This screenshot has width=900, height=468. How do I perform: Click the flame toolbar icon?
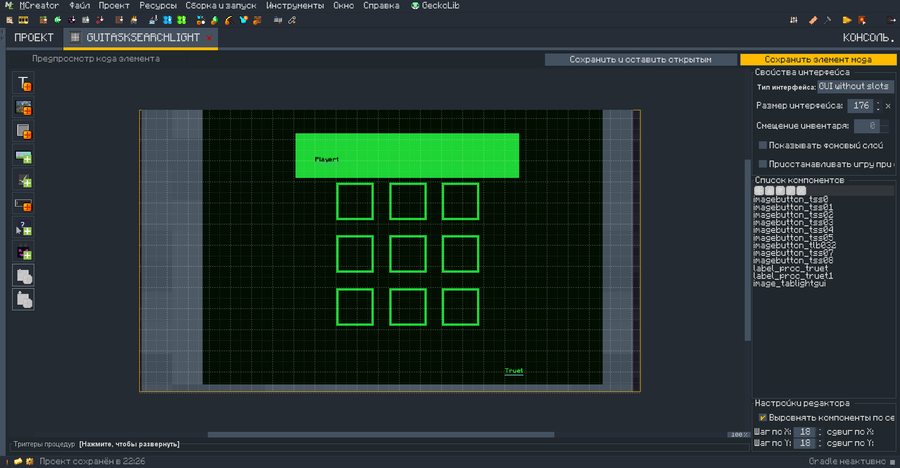point(134,20)
